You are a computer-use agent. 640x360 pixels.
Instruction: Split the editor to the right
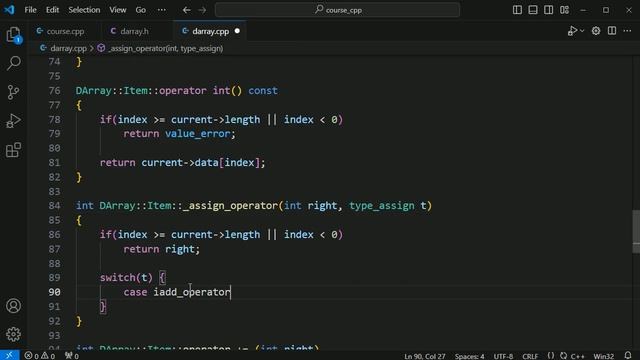pyautogui.click(x=612, y=31)
